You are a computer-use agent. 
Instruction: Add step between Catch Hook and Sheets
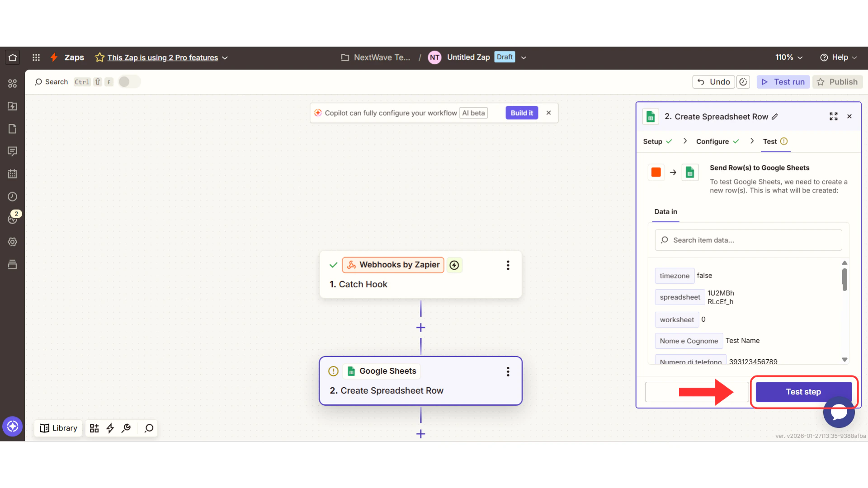(420, 328)
